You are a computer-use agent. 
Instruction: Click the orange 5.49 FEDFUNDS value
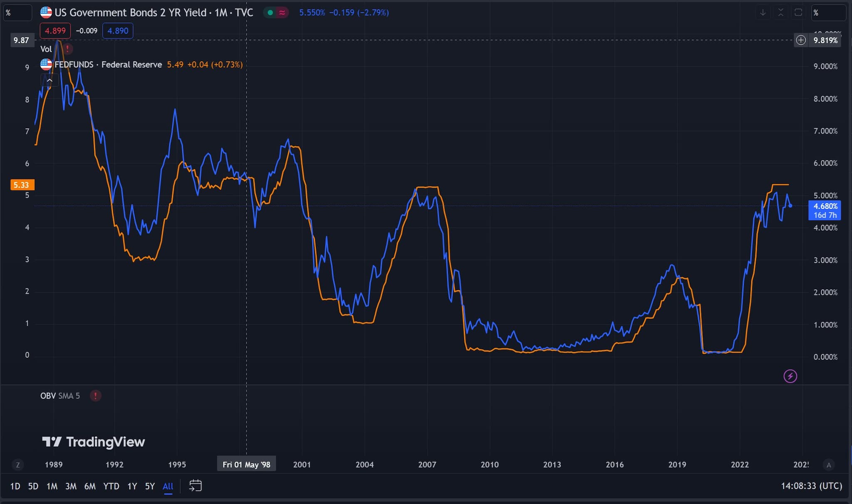175,64
